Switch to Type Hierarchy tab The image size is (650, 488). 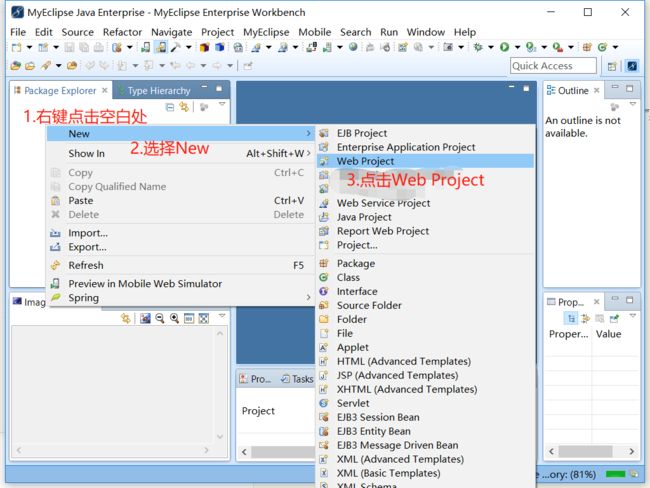coord(154,90)
